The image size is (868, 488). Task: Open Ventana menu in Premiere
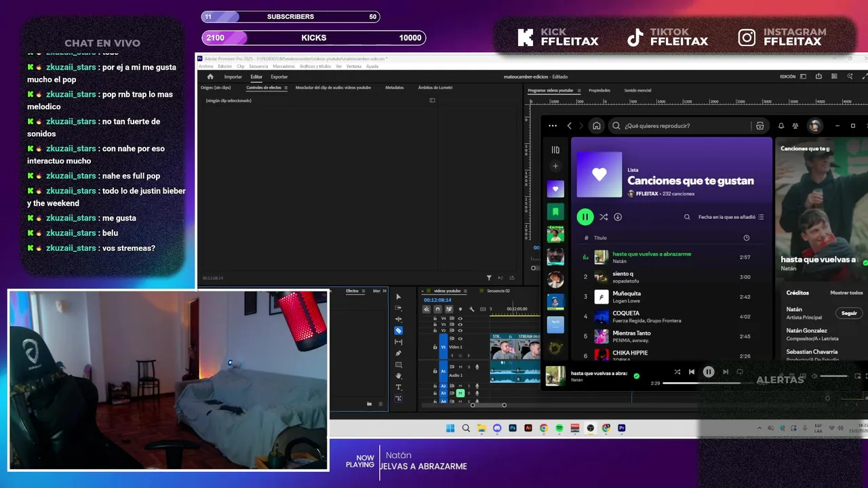[x=353, y=66]
